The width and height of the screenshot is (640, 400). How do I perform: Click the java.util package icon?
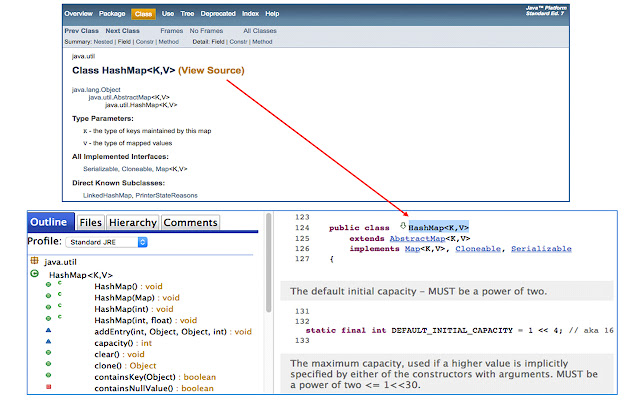(x=35, y=261)
